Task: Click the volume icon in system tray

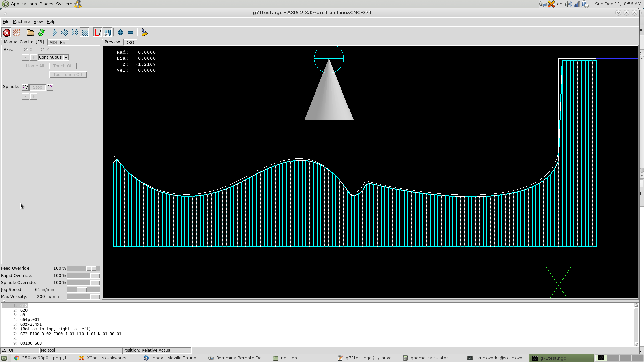Action: click(x=568, y=4)
